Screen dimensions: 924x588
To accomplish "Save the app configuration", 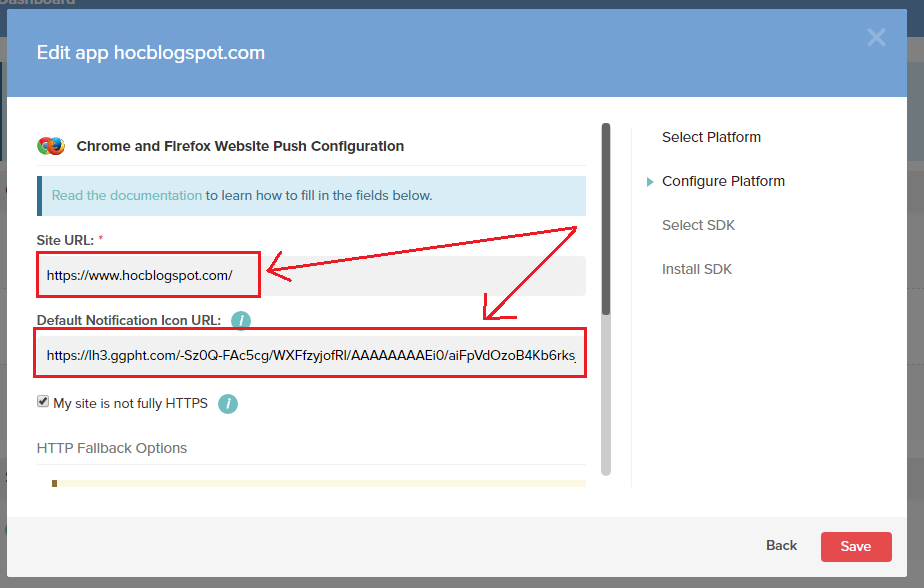I will click(856, 547).
